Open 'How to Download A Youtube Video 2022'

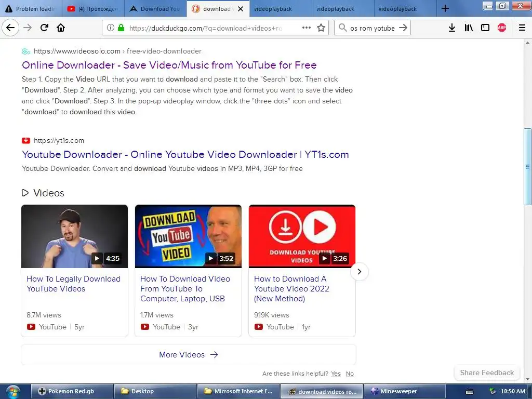click(x=291, y=289)
